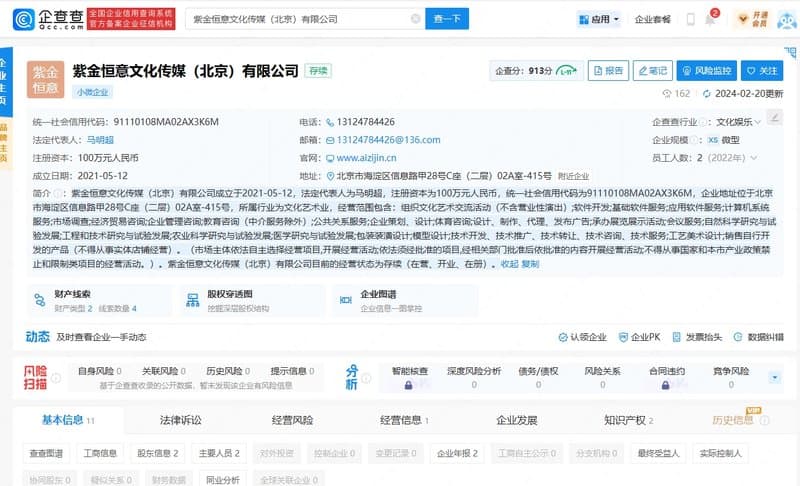Click 关联风险 0 item
This screenshot has width=800, height=486.
(x=164, y=371)
